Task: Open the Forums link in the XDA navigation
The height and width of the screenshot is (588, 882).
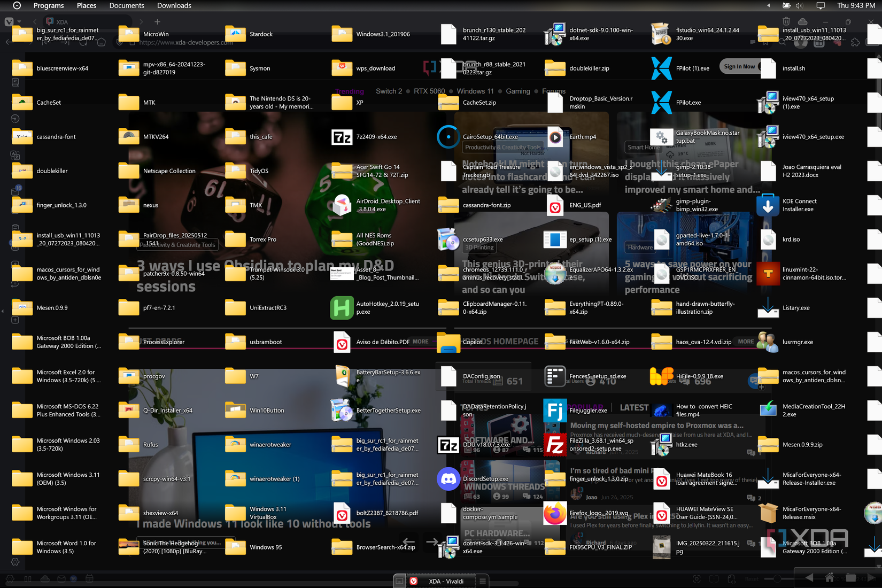Action: (x=554, y=91)
